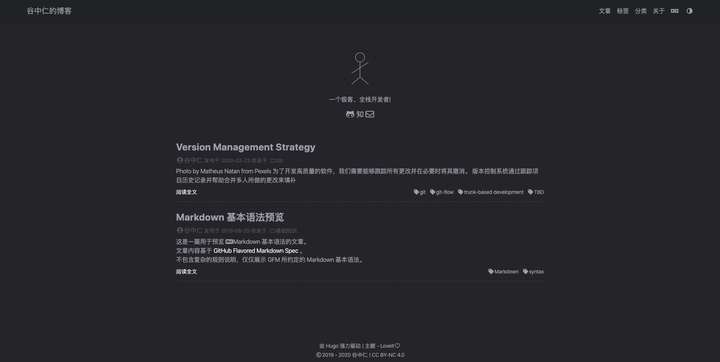This screenshot has width=720, height=362.
Task: Click the git-flow tag
Action: pyautogui.click(x=442, y=192)
